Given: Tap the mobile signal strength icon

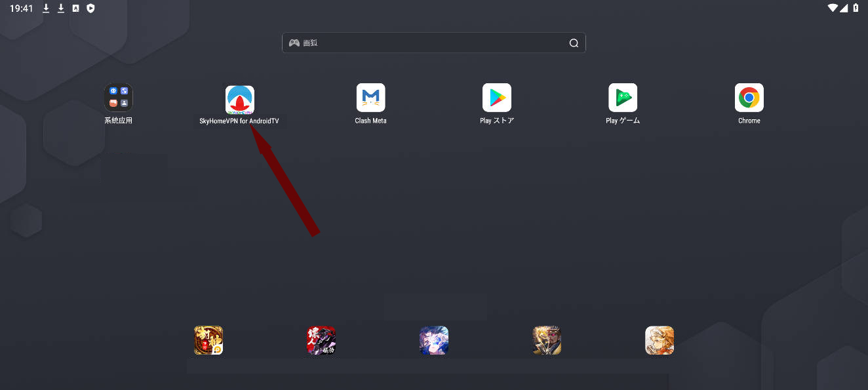Looking at the screenshot, I should [x=844, y=8].
